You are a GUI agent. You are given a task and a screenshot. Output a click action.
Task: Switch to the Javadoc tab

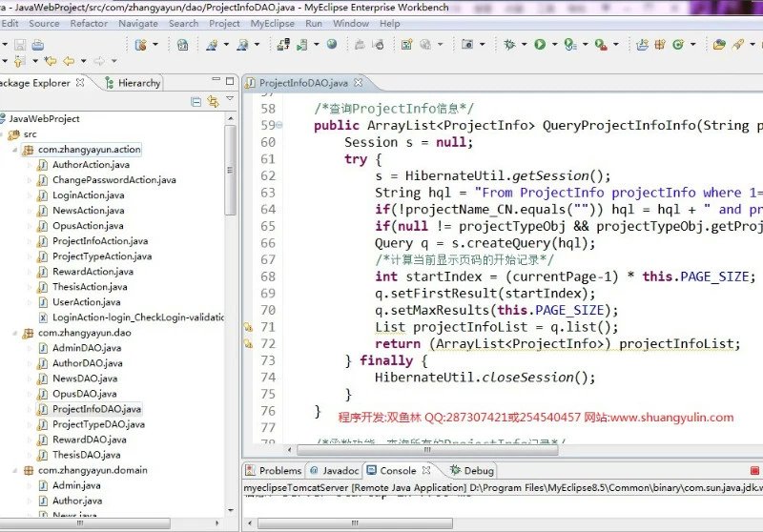(335, 470)
